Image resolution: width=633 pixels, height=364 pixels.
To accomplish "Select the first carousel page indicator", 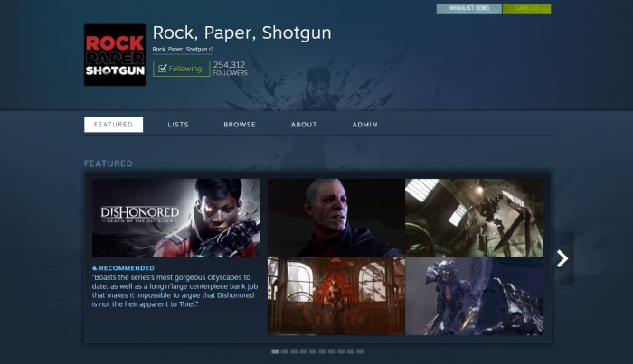I will point(275,351).
